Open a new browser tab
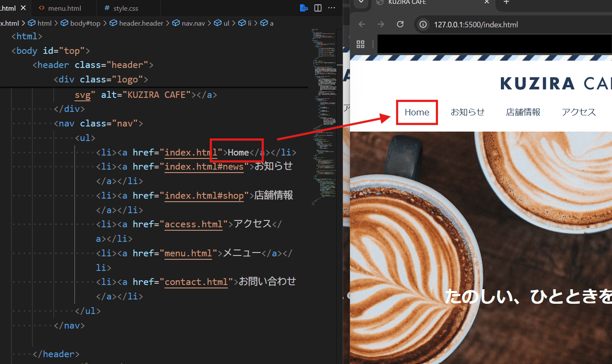The height and width of the screenshot is (364, 612). [506, 3]
